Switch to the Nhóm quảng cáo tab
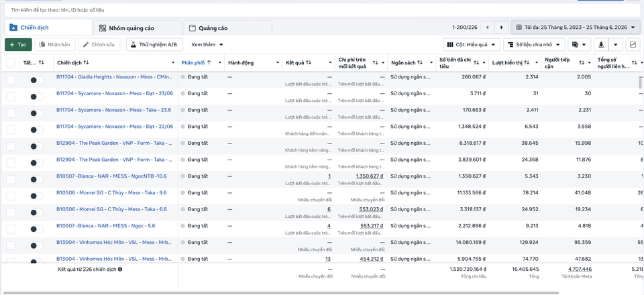The height and width of the screenshot is (295, 644). [138, 28]
